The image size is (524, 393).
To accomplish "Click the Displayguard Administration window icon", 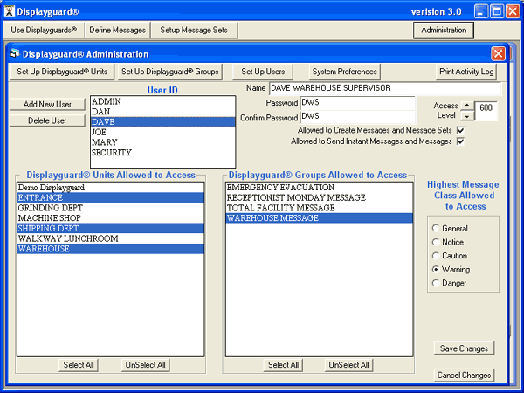I will pyautogui.click(x=14, y=54).
